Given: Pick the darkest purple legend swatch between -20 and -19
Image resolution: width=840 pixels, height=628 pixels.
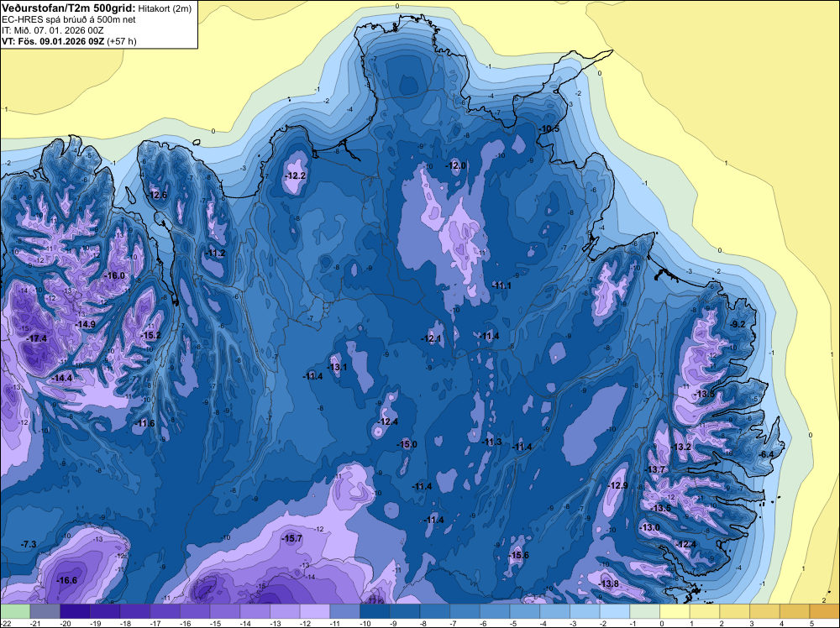Looking at the screenshot, I should (75, 611).
